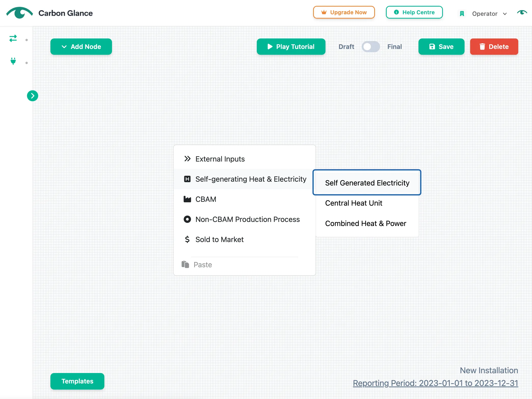
Task: Click the CBAM factory icon
Action: point(187,199)
